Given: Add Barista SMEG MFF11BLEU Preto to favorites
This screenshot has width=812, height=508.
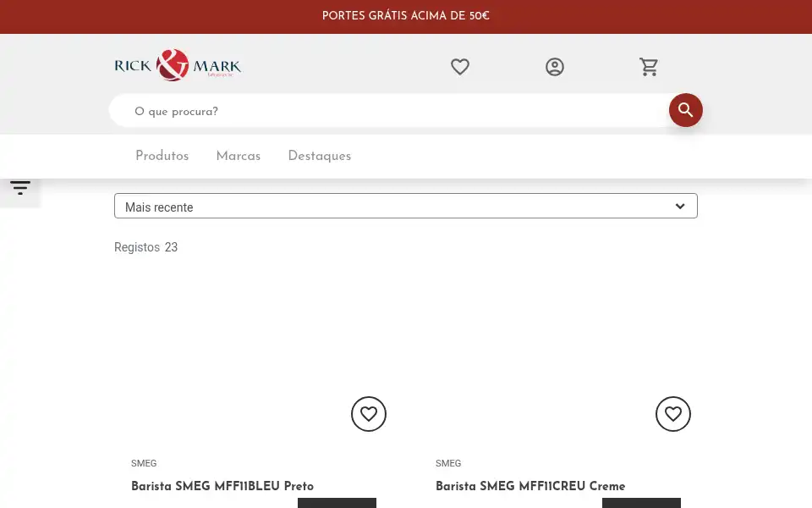Looking at the screenshot, I should pyautogui.click(x=369, y=414).
